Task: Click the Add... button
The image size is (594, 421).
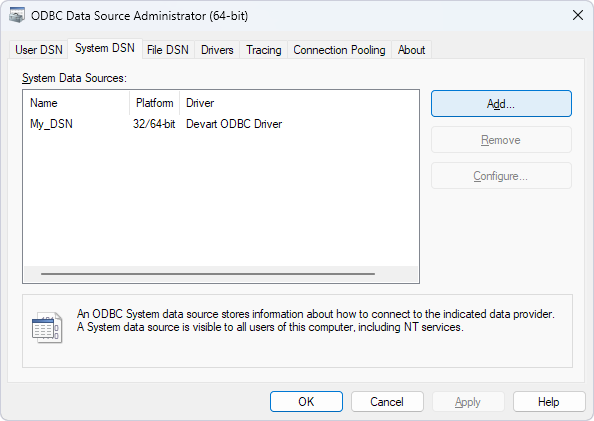Action: (501, 103)
